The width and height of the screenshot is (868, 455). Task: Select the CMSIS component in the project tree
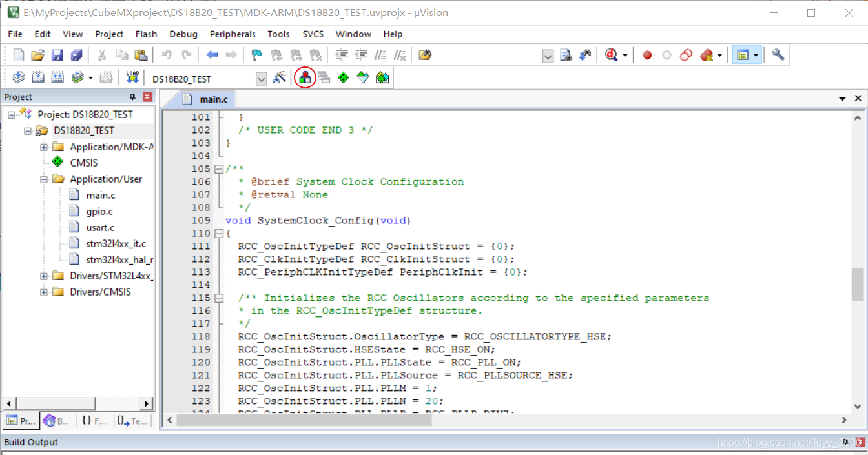click(84, 163)
